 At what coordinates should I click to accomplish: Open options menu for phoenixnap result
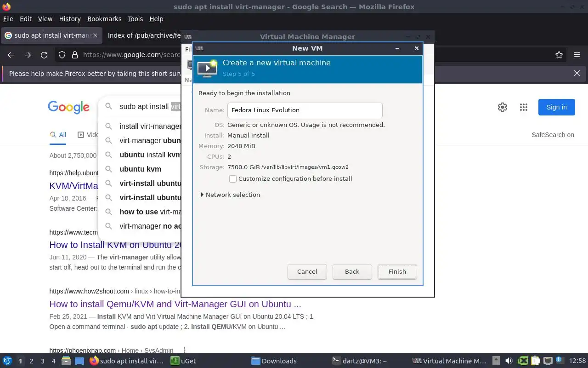pyautogui.click(x=185, y=350)
